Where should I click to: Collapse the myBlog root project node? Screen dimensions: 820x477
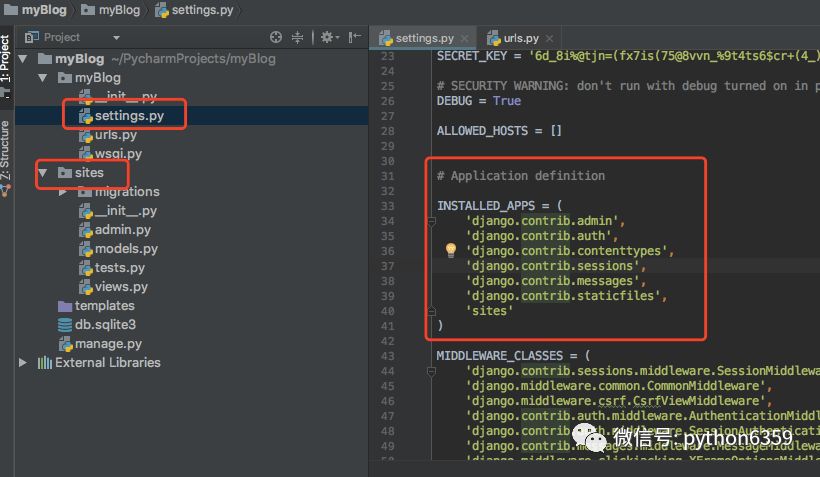(23, 59)
